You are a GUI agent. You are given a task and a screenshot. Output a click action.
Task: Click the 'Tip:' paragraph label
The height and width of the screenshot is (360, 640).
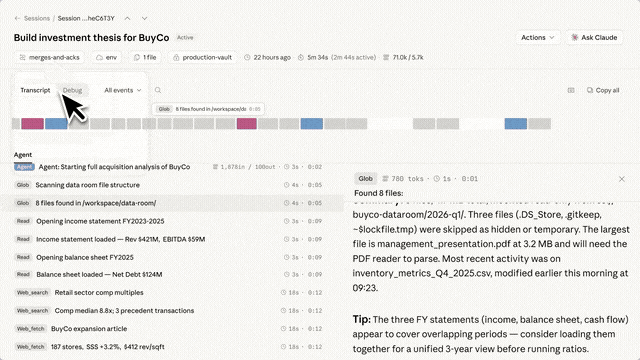coord(362,320)
